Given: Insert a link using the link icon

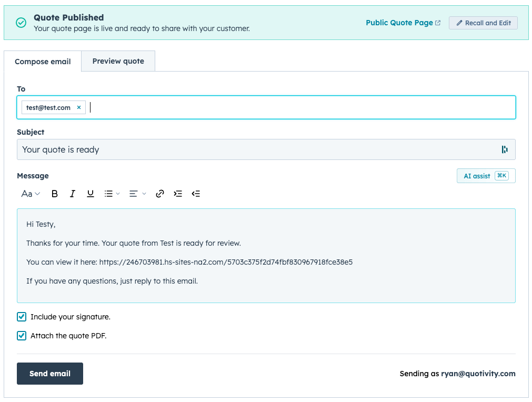Looking at the screenshot, I should tap(160, 194).
